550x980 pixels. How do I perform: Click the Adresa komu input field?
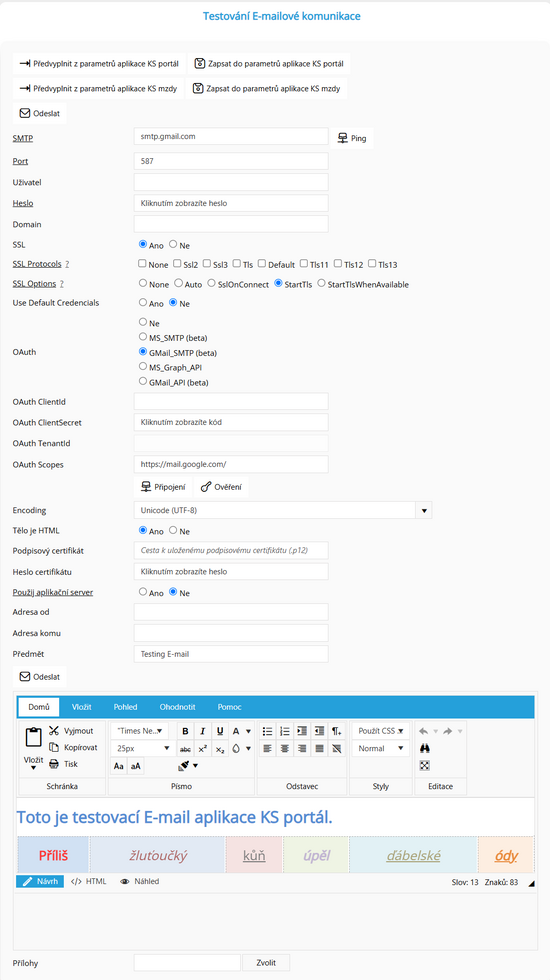(231, 633)
